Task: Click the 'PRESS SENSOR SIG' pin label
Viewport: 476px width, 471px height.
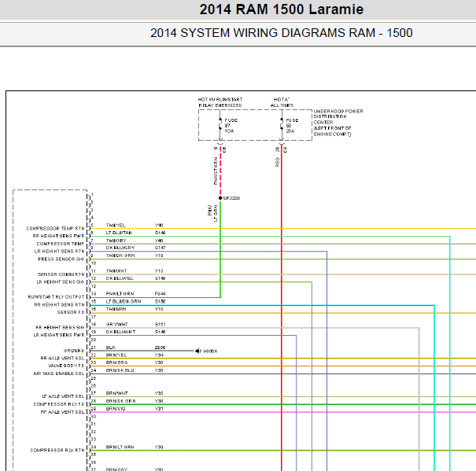Action: (61, 259)
